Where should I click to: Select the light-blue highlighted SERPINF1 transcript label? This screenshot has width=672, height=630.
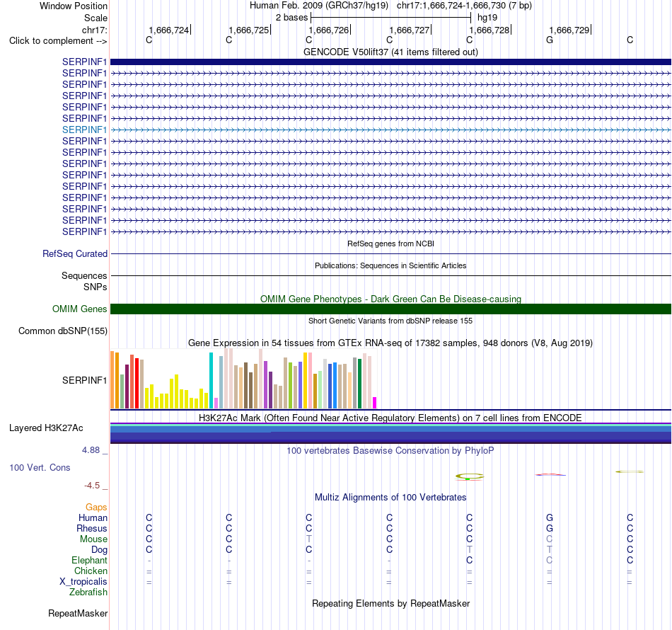pos(84,130)
